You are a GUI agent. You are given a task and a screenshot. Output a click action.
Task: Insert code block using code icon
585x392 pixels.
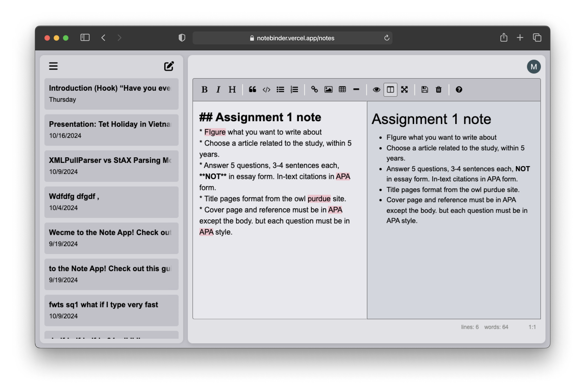[266, 90]
